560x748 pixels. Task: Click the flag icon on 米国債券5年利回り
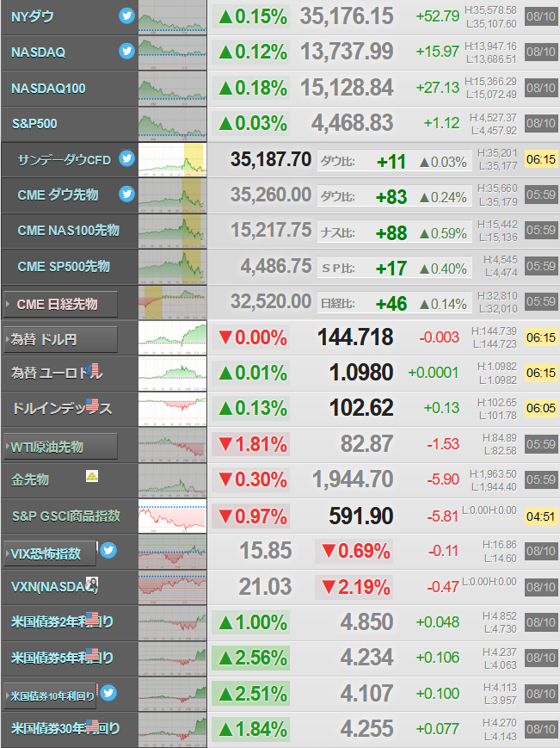tap(92, 654)
